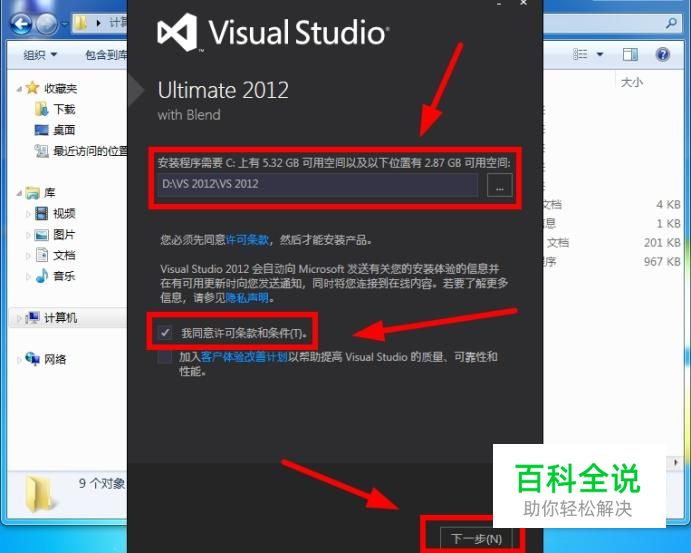Select 网络 in the navigation pane
The image size is (691, 553).
pyautogui.click(x=55, y=359)
